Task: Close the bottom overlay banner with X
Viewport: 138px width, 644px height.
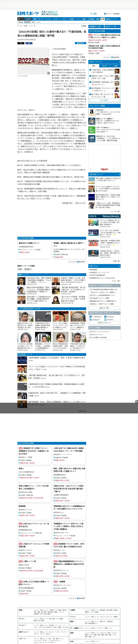Action: click(136, 402)
